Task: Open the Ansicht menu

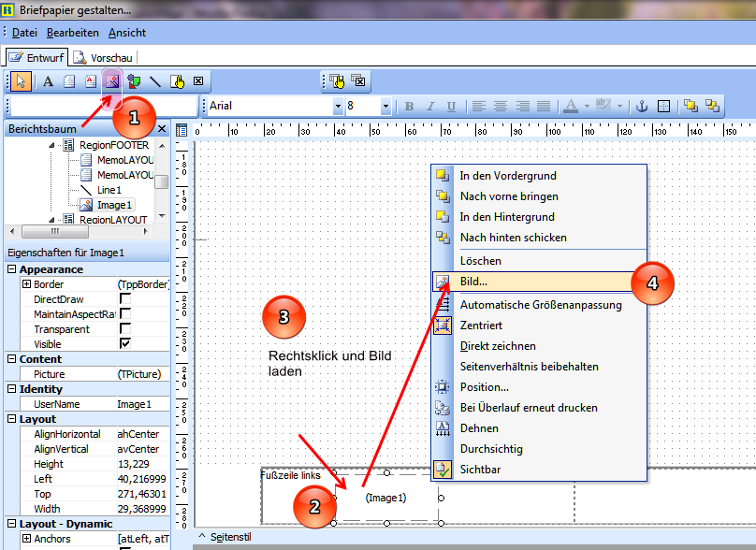Action: tap(127, 33)
